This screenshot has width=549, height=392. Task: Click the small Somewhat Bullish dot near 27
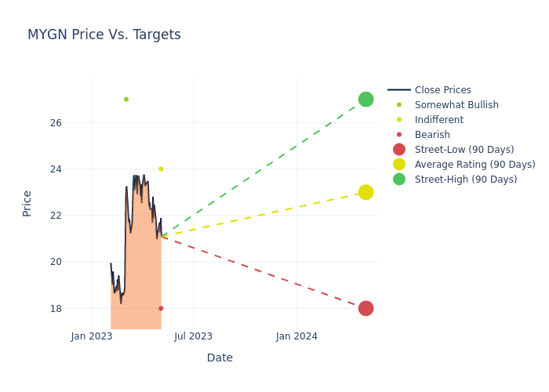point(125,100)
